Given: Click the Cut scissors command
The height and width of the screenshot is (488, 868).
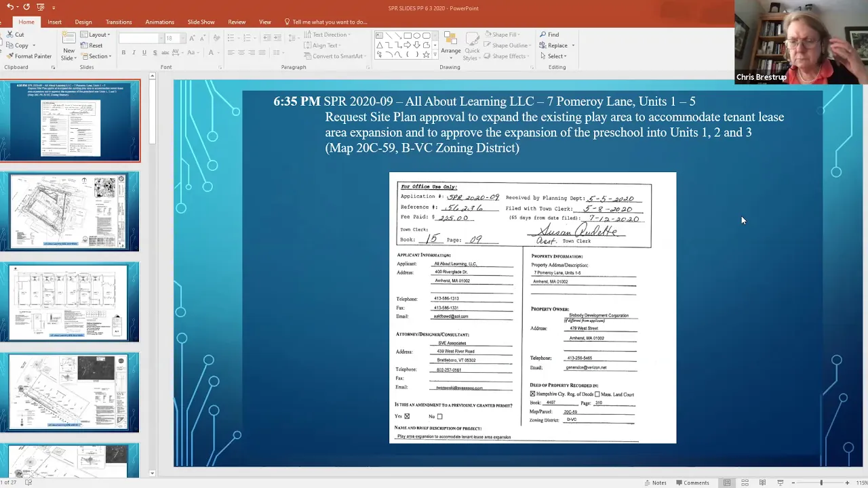Looking at the screenshot, I should pos(15,35).
